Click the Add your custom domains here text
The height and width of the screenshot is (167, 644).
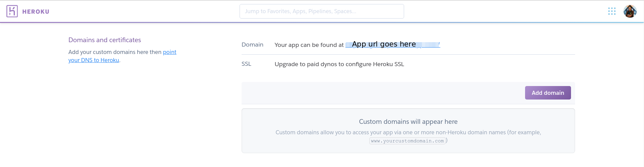[x=115, y=52]
